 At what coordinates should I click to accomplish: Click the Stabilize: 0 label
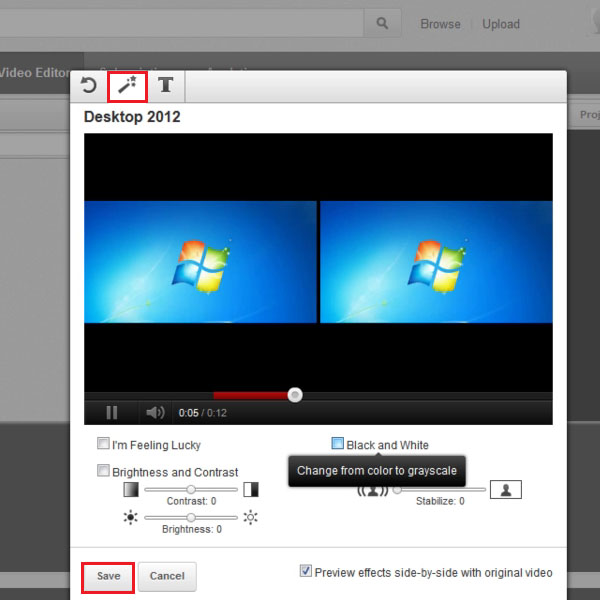[440, 501]
